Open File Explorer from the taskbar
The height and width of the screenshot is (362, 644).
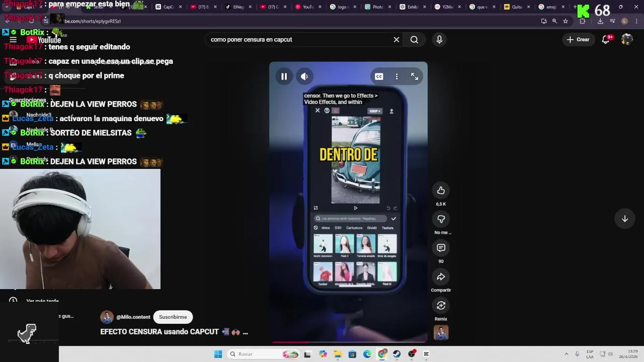coord(338,354)
